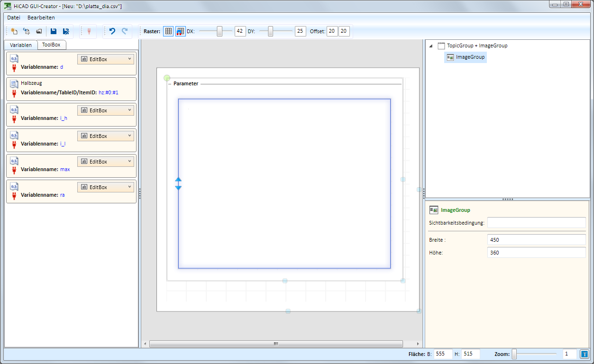Collapse the TopicGroup + ImageGroup tree node
The width and height of the screenshot is (594, 364).
430,46
